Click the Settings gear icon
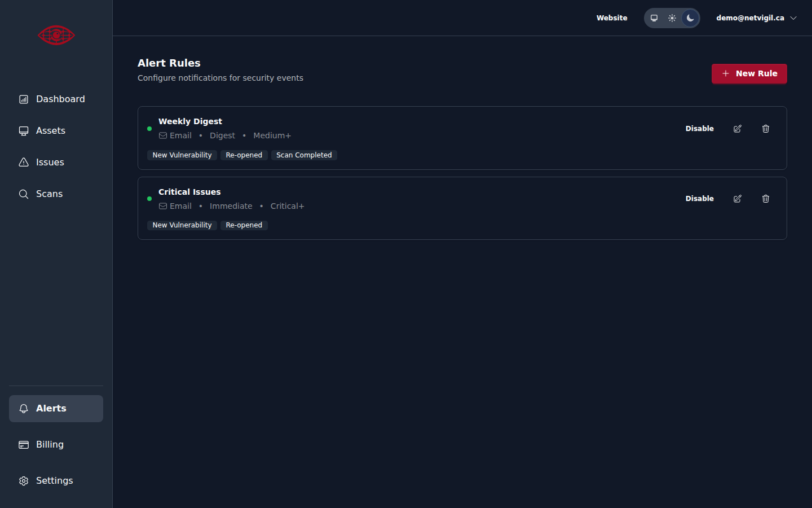 pyautogui.click(x=24, y=481)
